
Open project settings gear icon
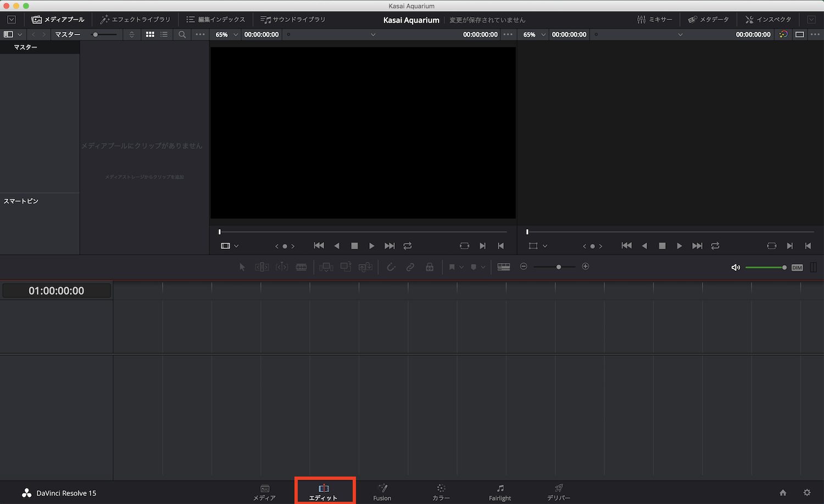pos(807,492)
